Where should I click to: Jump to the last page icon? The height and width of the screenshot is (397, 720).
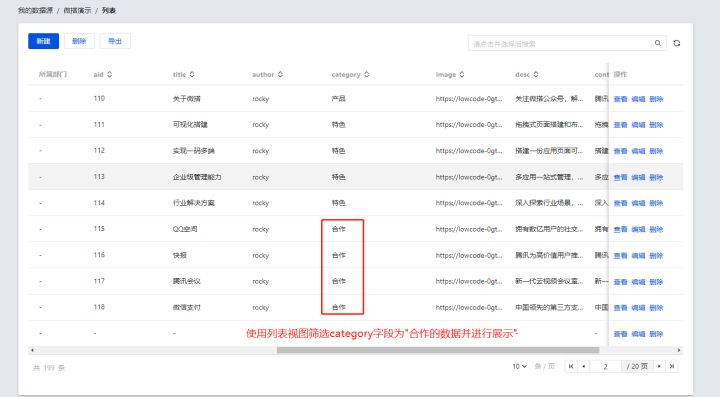click(x=672, y=366)
